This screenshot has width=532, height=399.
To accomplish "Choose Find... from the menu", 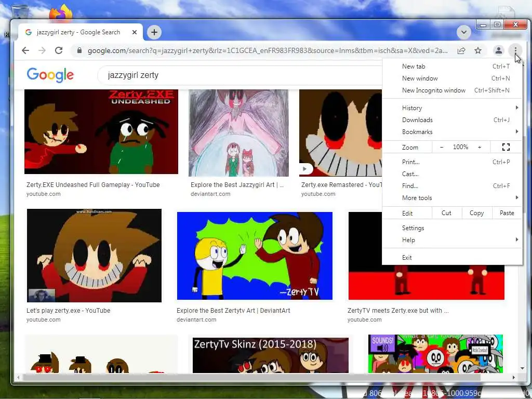I will tap(452, 185).
